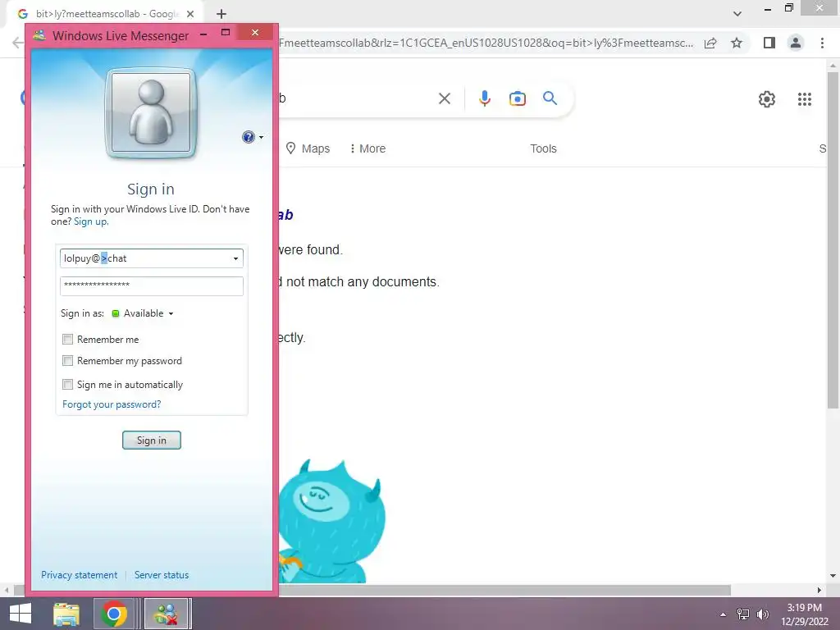Show hidden system tray icons

point(723,614)
